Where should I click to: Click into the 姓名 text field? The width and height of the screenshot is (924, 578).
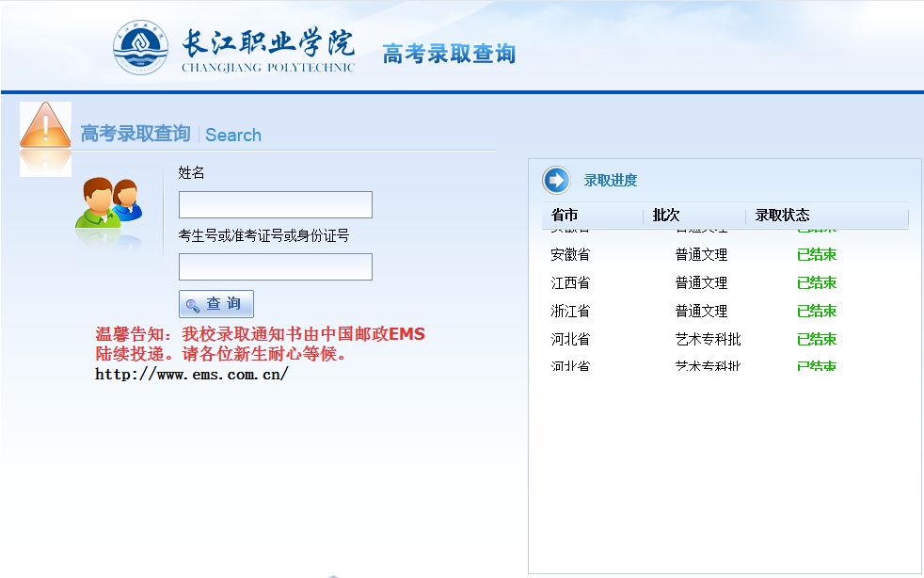click(x=275, y=205)
